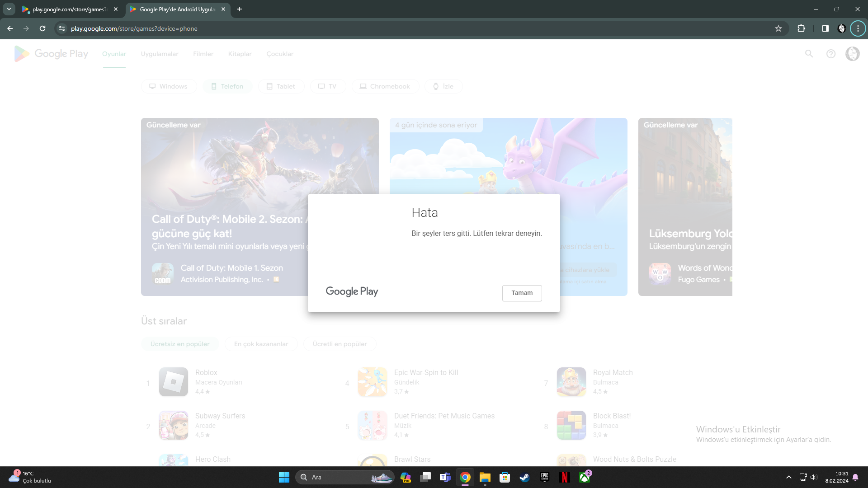This screenshot has width=868, height=488.
Task: Switch to the Uygulamalar tab
Action: 160,54
